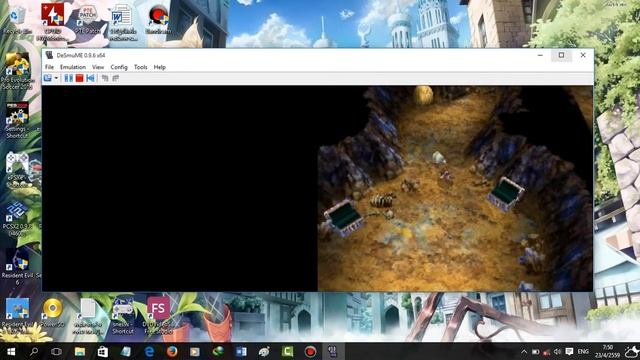The width and height of the screenshot is (640, 360).
Task: Open the View menu
Action: tap(98, 67)
